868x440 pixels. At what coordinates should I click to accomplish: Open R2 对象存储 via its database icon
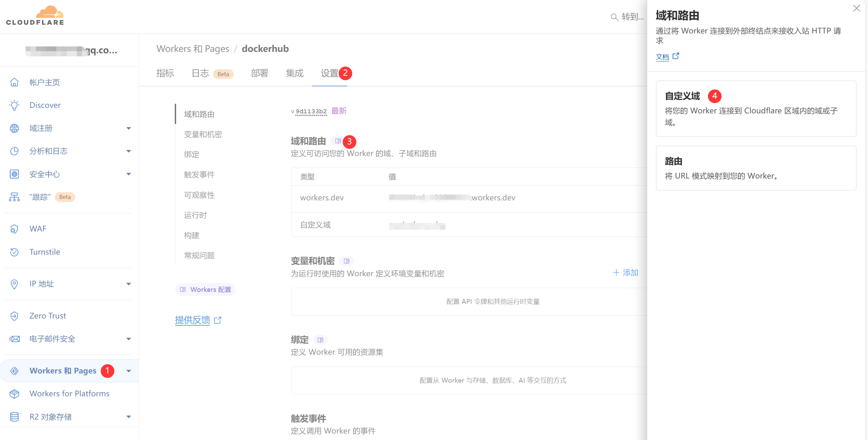coord(14,417)
